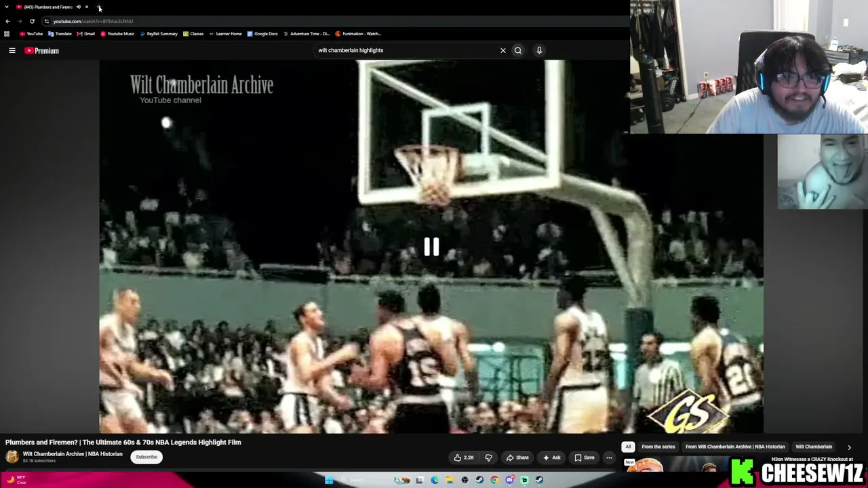
Task: Select the Wilt Chamberlain filter chip
Action: [x=814, y=447]
